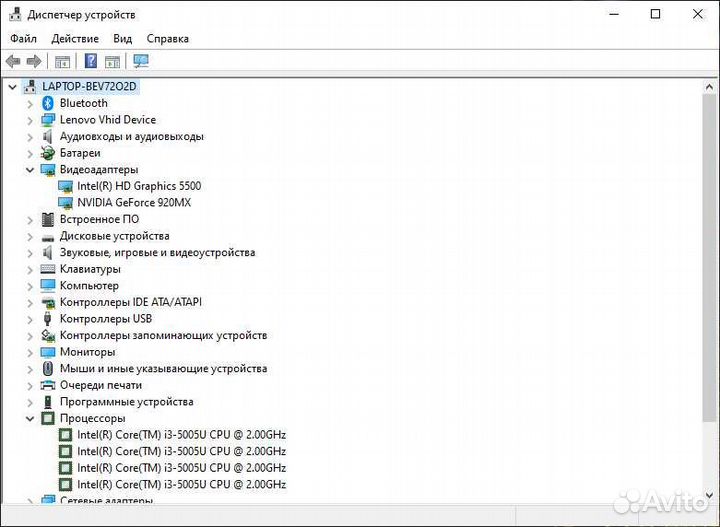Viewport: 720px width, 527px height.
Task: Open the Справка menu
Action: [x=168, y=39]
